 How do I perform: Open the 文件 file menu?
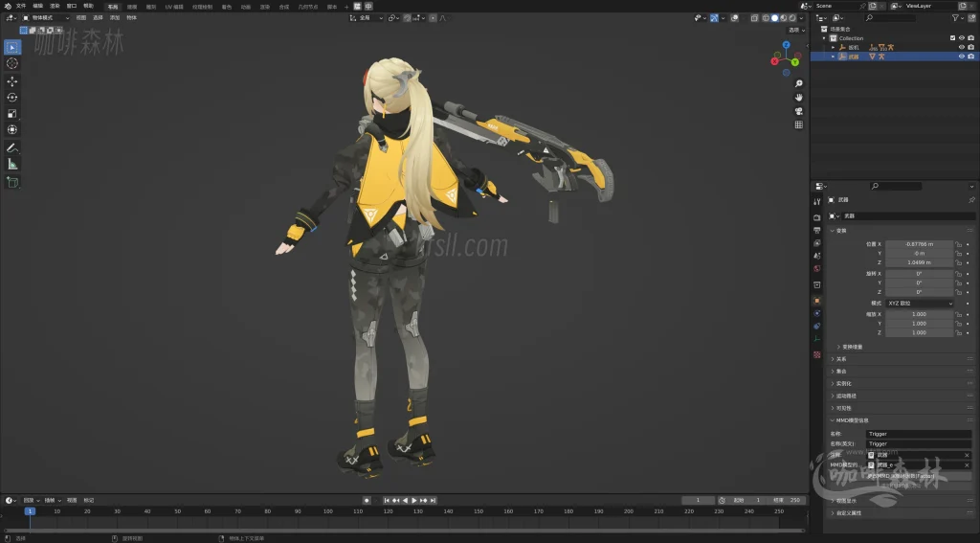21,7
